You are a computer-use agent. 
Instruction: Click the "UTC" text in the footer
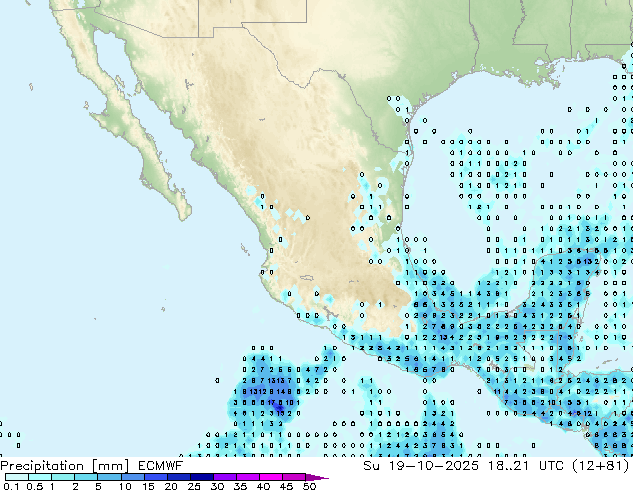point(552,466)
